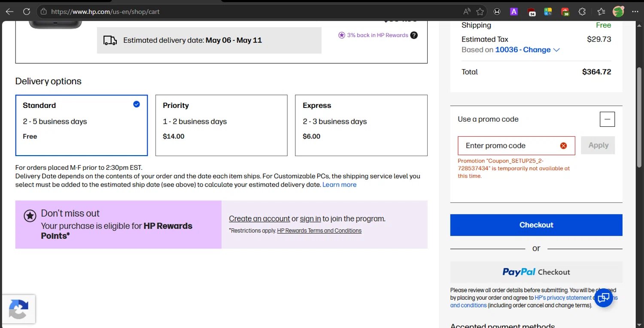The image size is (644, 328).
Task: Follow the sign in link
Action: [310, 219]
